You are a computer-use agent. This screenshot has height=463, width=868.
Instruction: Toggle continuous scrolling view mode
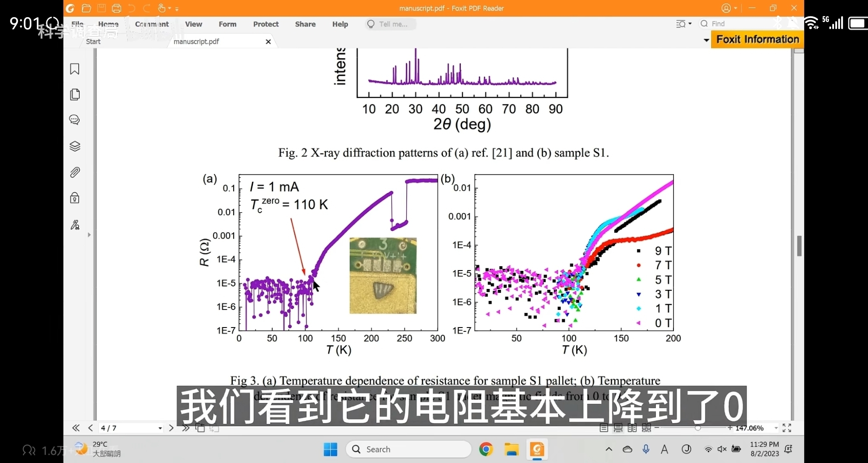pyautogui.click(x=618, y=428)
